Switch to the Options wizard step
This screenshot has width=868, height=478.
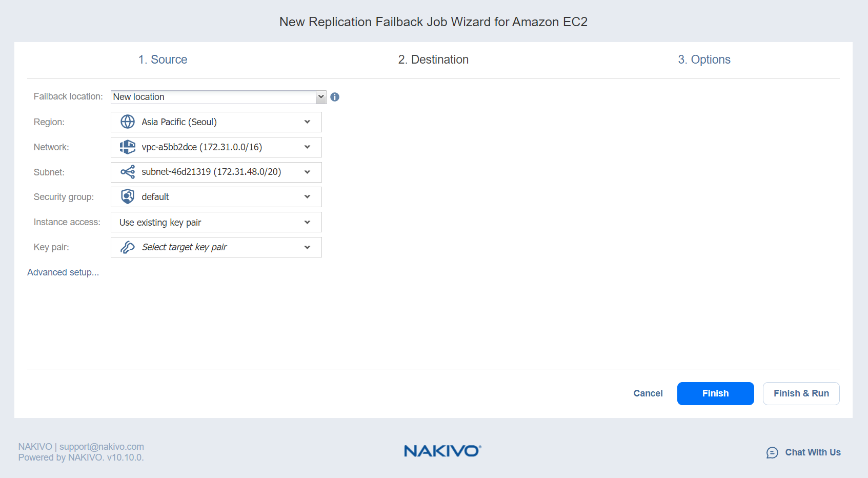click(704, 59)
